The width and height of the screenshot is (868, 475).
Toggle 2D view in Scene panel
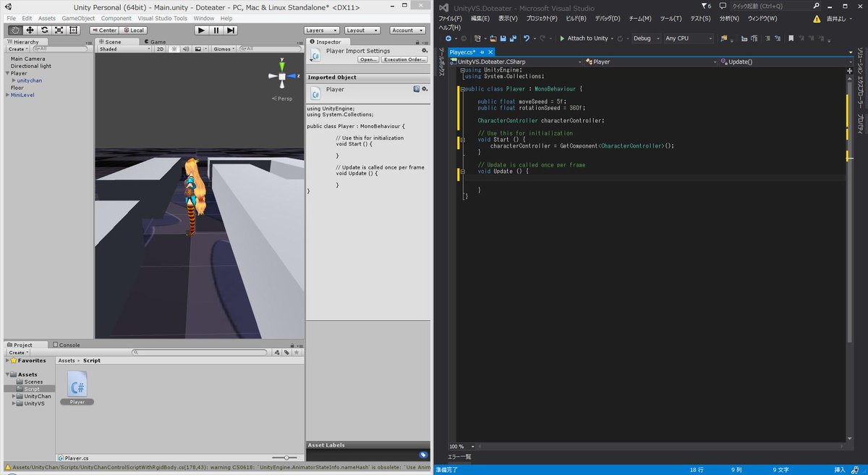point(161,49)
